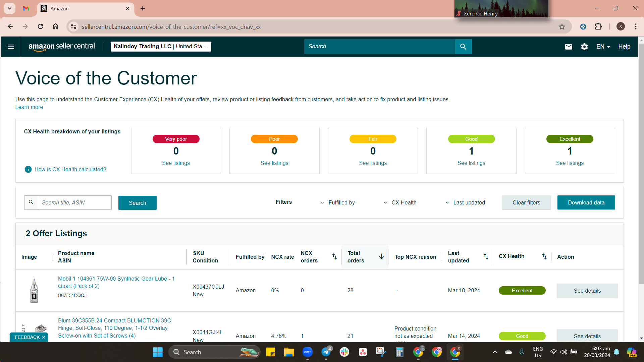The width and height of the screenshot is (644, 362).
Task: Focus the Seller Central header search box
Action: point(380,47)
